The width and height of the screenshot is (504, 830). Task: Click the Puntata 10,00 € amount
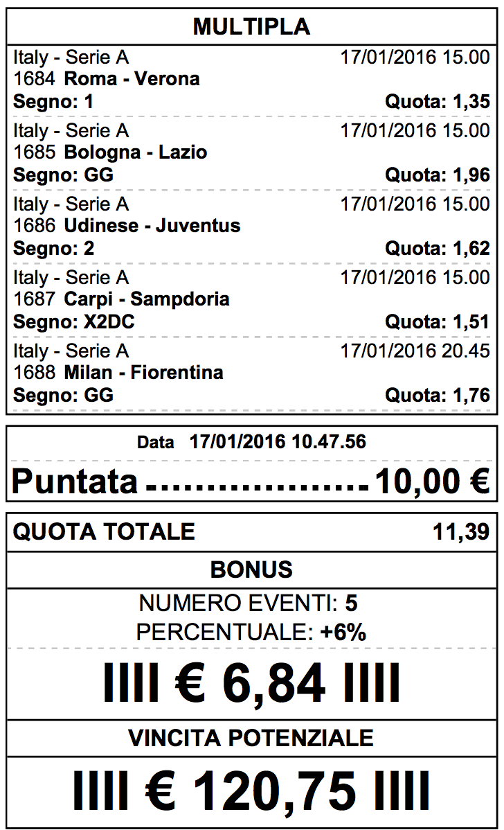(x=432, y=482)
